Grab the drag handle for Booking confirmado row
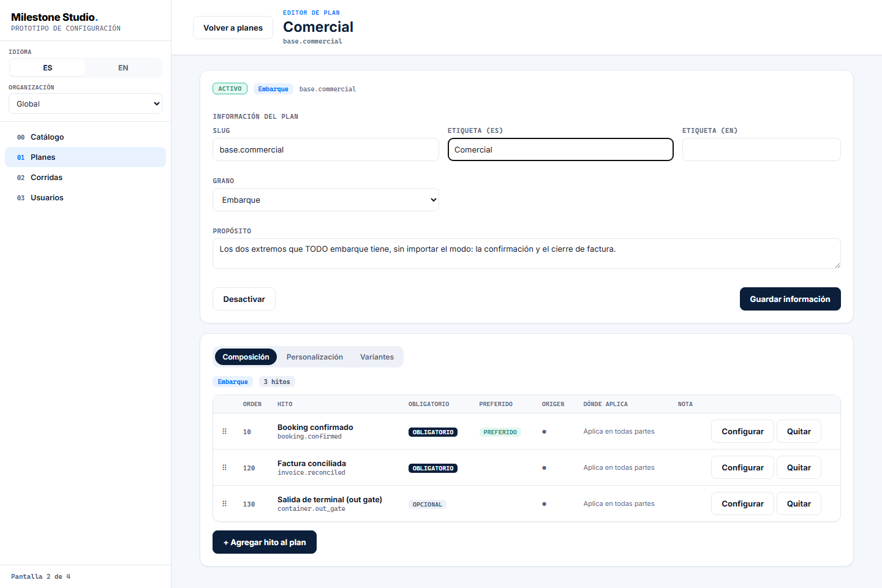The height and width of the screenshot is (588, 882). tap(224, 431)
